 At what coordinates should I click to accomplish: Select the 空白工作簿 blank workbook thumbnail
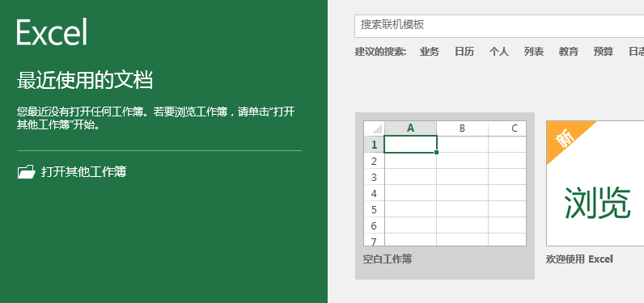(445, 183)
